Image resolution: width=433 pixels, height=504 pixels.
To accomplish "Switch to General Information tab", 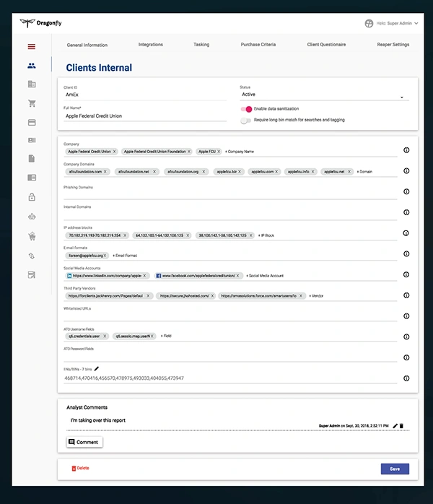I will 87,45.
